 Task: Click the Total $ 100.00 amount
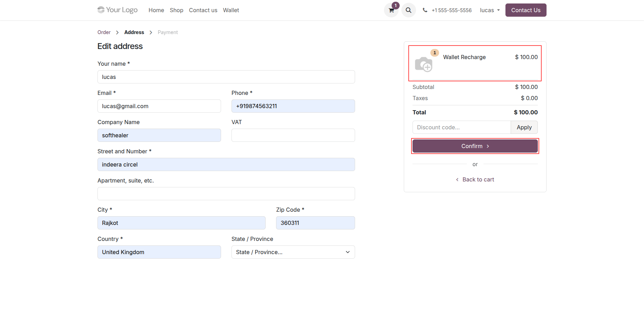526,112
